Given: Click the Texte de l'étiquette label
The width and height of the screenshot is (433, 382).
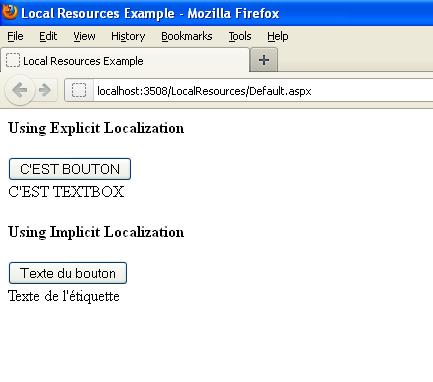Looking at the screenshot, I should coord(64,296).
